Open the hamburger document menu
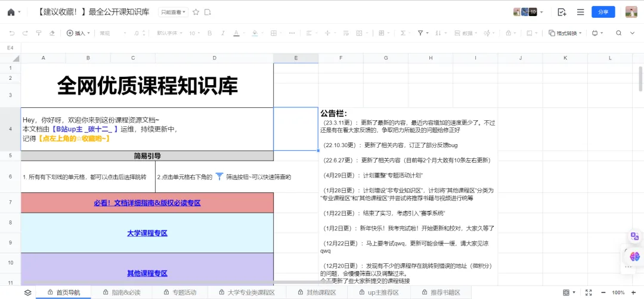 [x=580, y=13]
